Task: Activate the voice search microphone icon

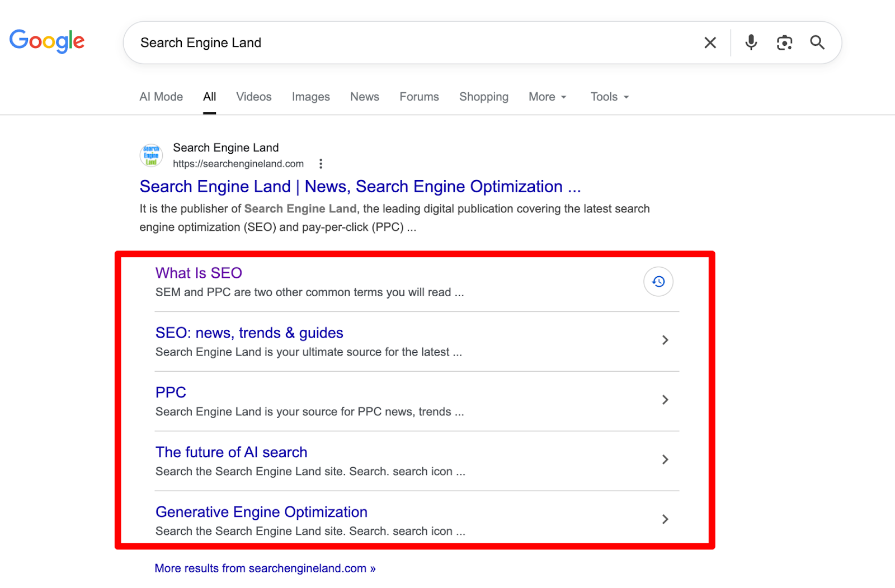Action: pyautogui.click(x=750, y=42)
